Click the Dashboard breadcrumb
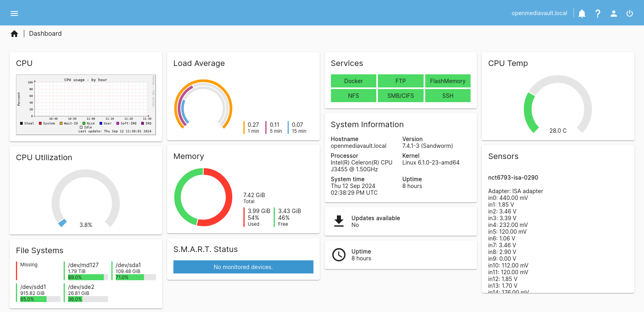This screenshot has width=644, height=312. pyautogui.click(x=45, y=34)
